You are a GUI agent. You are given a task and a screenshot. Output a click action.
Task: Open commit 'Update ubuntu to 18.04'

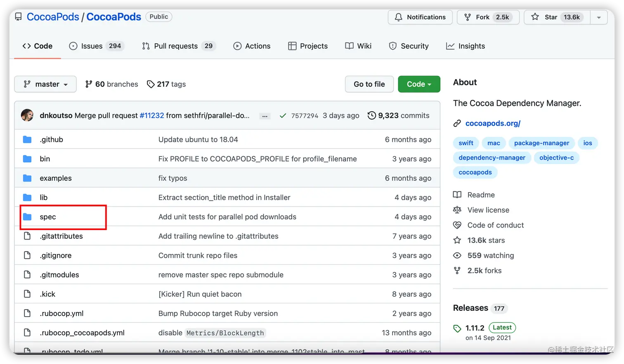(x=198, y=140)
